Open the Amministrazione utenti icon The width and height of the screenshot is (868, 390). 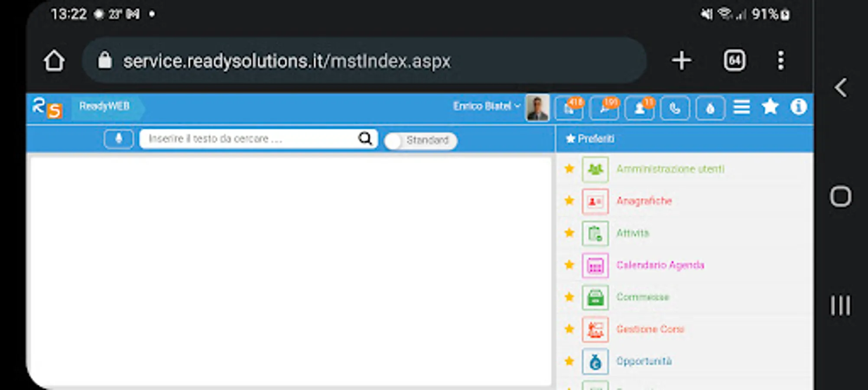click(x=595, y=169)
